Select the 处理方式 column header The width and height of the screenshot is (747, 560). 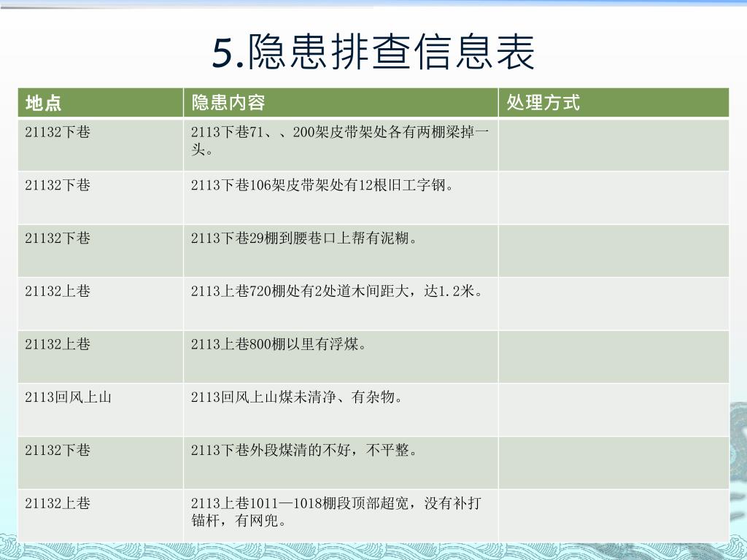click(x=614, y=102)
